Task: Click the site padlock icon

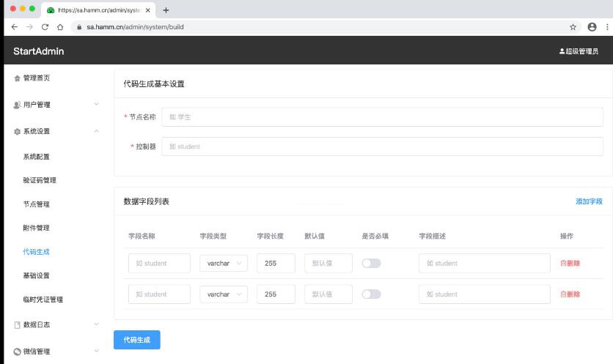Action: pyautogui.click(x=79, y=27)
